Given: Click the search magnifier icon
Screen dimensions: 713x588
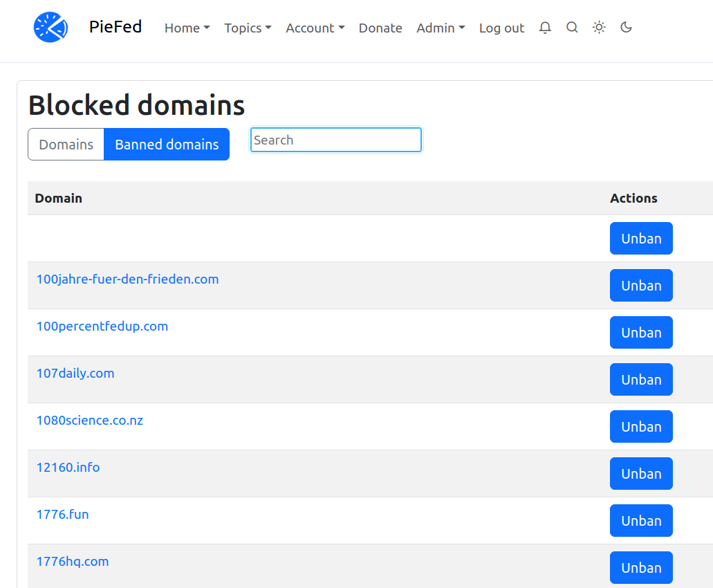Looking at the screenshot, I should click(x=572, y=28).
